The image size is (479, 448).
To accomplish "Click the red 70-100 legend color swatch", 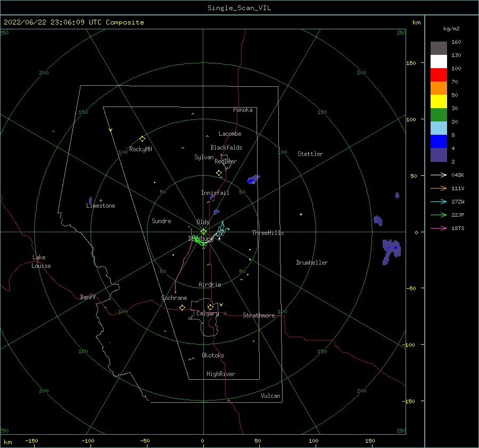I will tap(439, 75).
